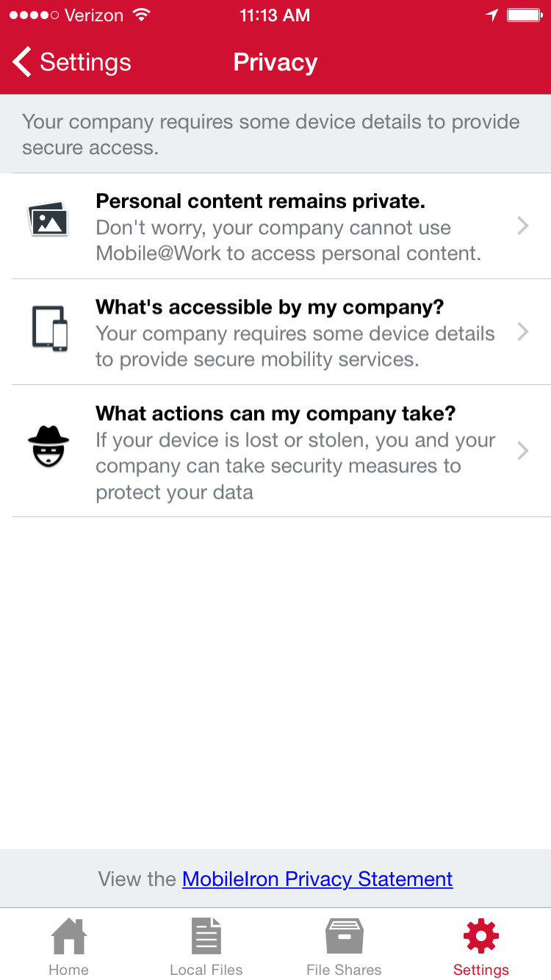Tap the red Settings gear icon

coord(481,937)
